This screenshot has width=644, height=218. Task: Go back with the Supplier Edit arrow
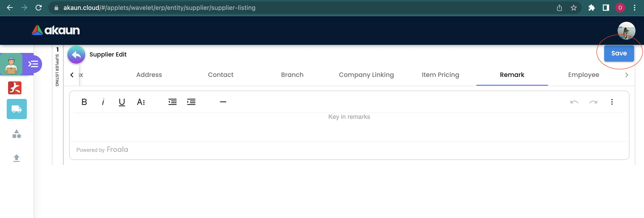click(76, 55)
